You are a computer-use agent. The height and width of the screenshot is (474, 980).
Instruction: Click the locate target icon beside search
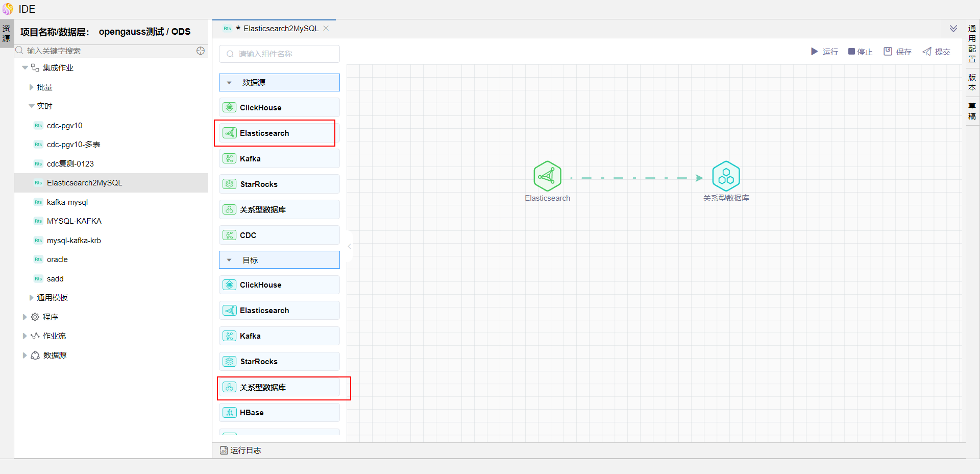201,51
